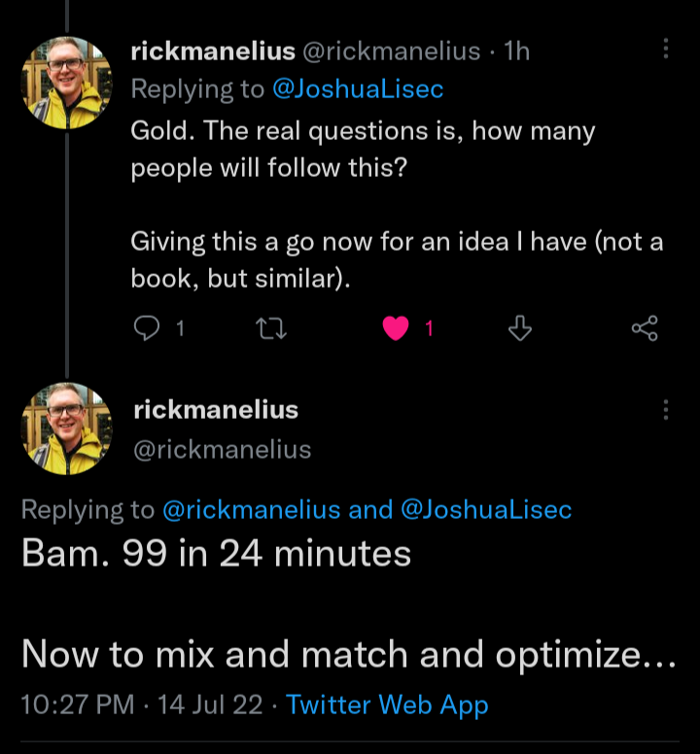Screen dimensions: 700x754
Task: Click the Twitter Web App source link
Action: click(387, 704)
